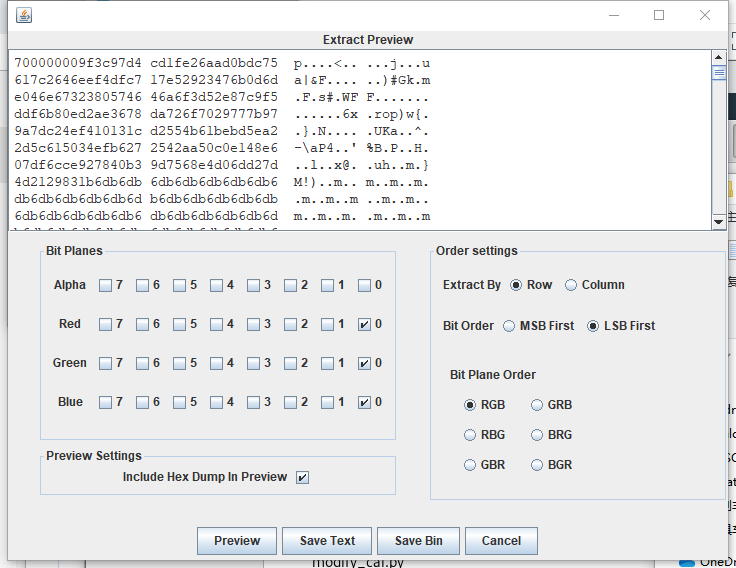Image resolution: width=736 pixels, height=568 pixels.
Task: Click the Preview button
Action: pos(237,541)
